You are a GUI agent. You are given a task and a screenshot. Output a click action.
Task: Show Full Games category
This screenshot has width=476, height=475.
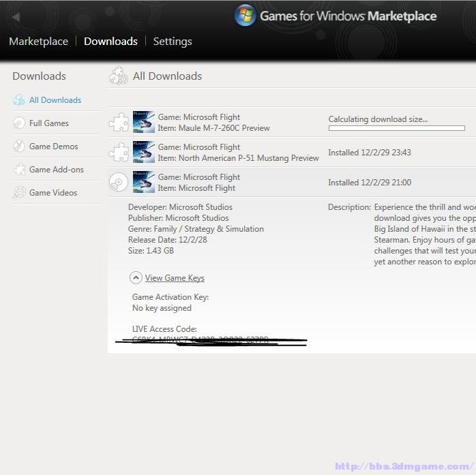tap(49, 123)
